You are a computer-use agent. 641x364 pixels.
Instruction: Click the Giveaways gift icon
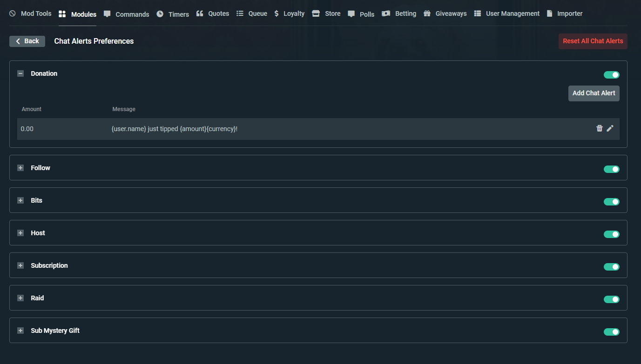(x=427, y=13)
